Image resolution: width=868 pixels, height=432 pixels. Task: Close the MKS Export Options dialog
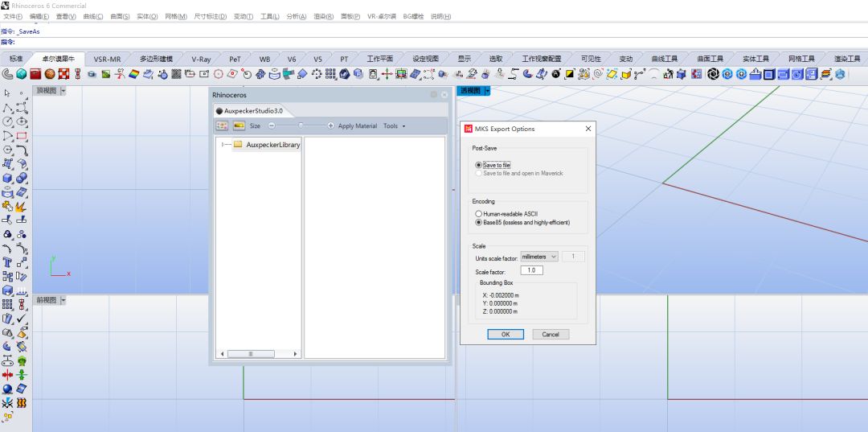[588, 129]
